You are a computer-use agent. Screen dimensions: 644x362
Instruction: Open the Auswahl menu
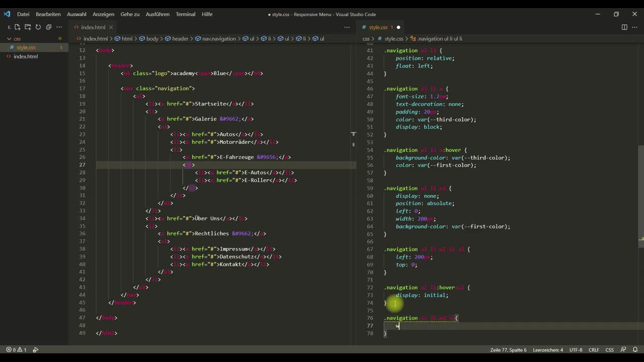pos(76,14)
